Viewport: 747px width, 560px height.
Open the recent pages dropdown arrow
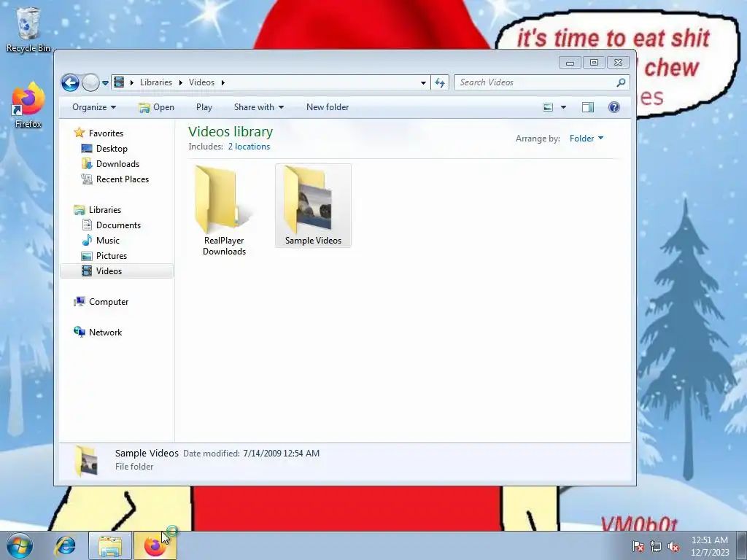[105, 83]
